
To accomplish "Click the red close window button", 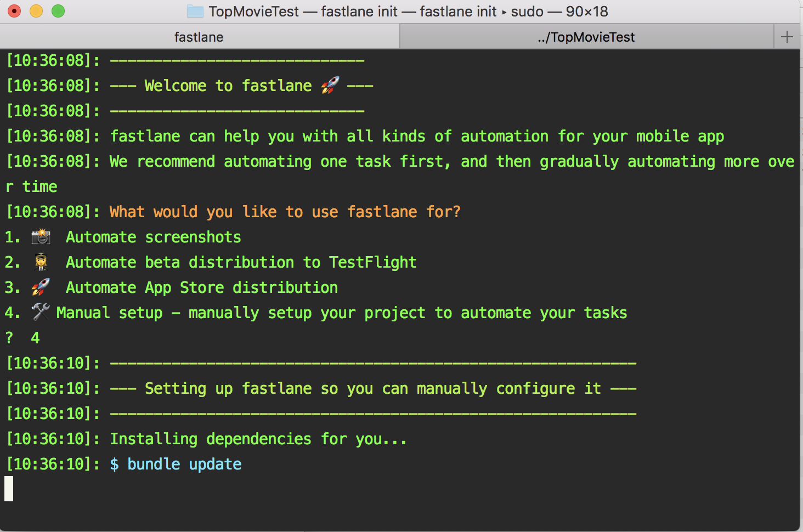I will (14, 11).
